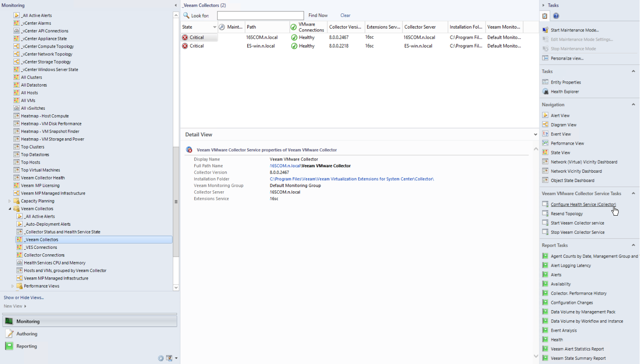Collapse the Navigation group chevron
The width and height of the screenshot is (640, 364).
point(633,105)
